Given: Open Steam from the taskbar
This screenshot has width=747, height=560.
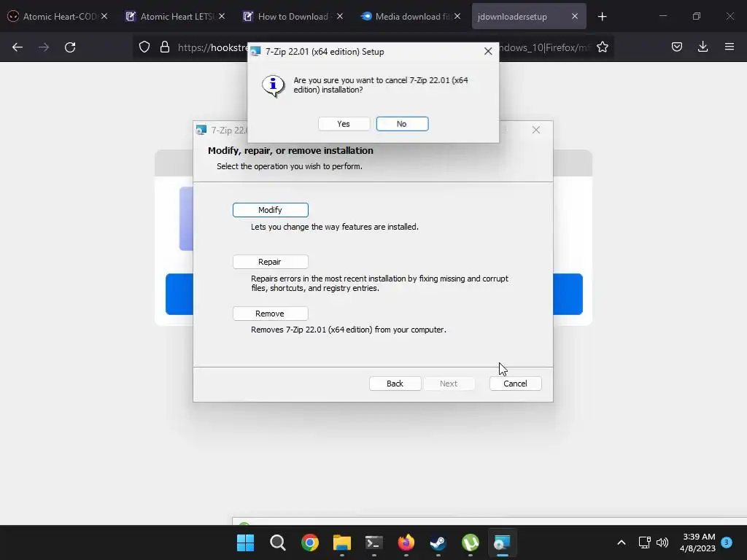Looking at the screenshot, I should (x=438, y=542).
